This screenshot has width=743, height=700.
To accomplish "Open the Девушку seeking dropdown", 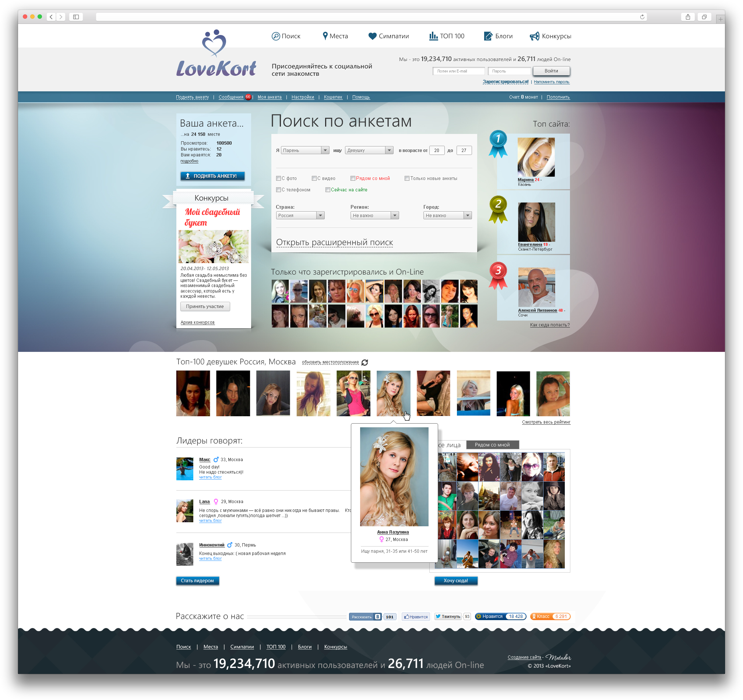I will click(x=369, y=150).
